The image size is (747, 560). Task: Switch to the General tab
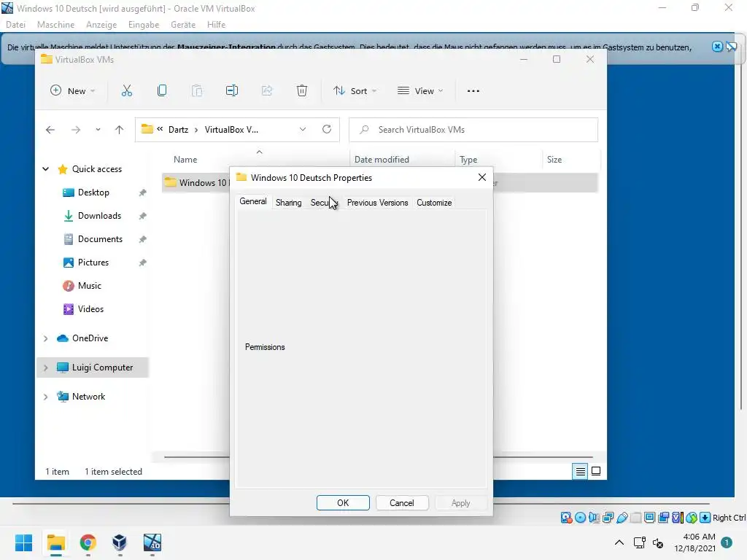[x=253, y=201]
